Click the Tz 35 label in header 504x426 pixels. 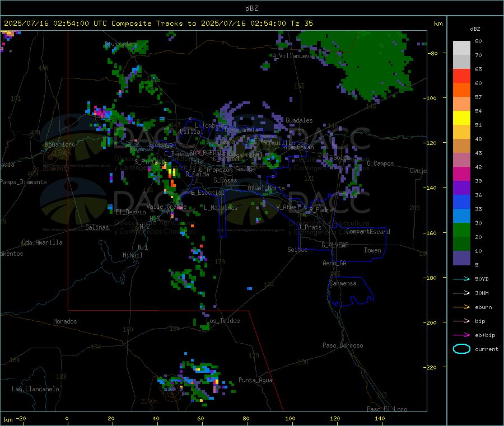(301, 24)
